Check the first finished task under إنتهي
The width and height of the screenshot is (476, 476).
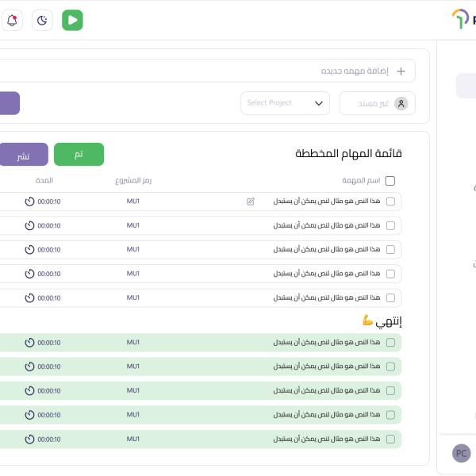coord(390,343)
